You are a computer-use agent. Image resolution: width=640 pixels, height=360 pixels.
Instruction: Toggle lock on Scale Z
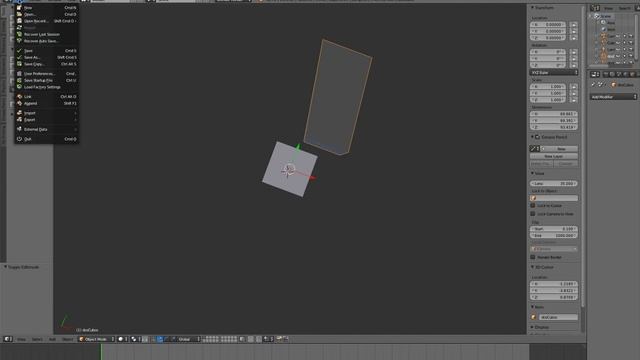573,100
